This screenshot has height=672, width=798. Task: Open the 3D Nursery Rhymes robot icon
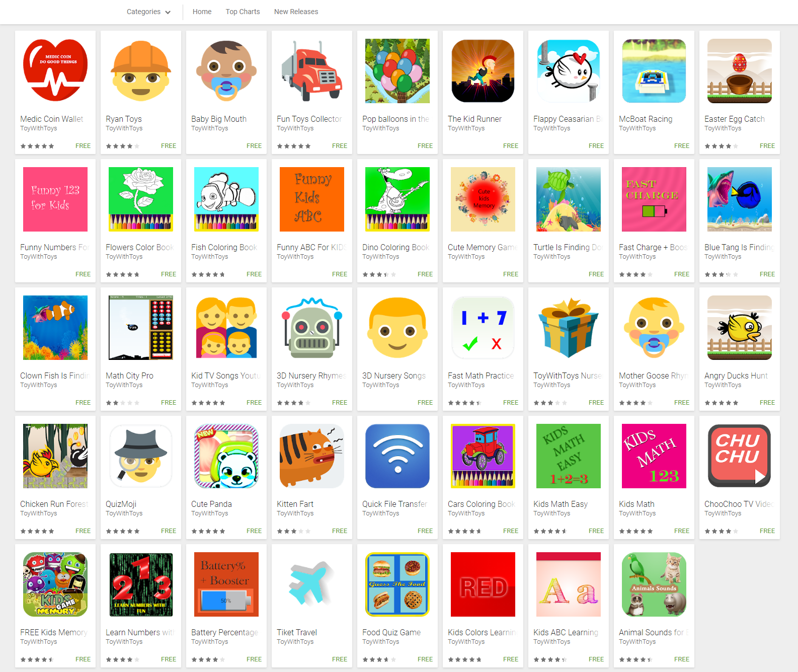pos(312,328)
